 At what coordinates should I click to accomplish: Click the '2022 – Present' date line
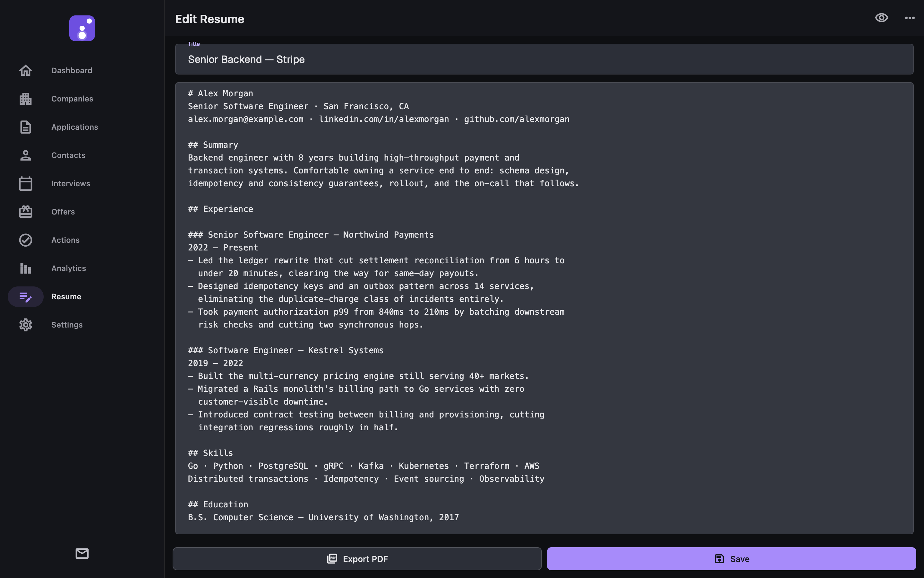point(223,248)
